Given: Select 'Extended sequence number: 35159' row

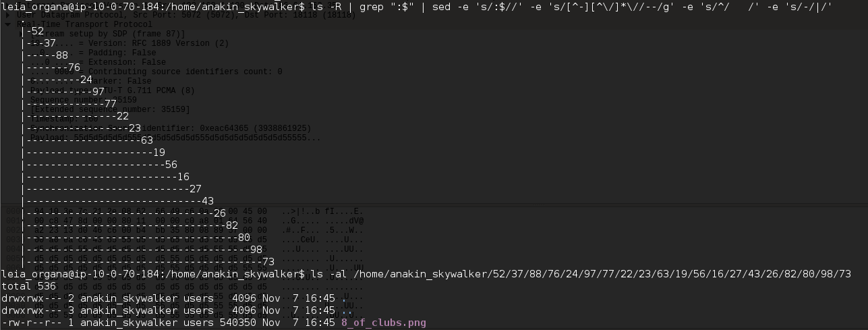Looking at the screenshot, I should point(111,109).
